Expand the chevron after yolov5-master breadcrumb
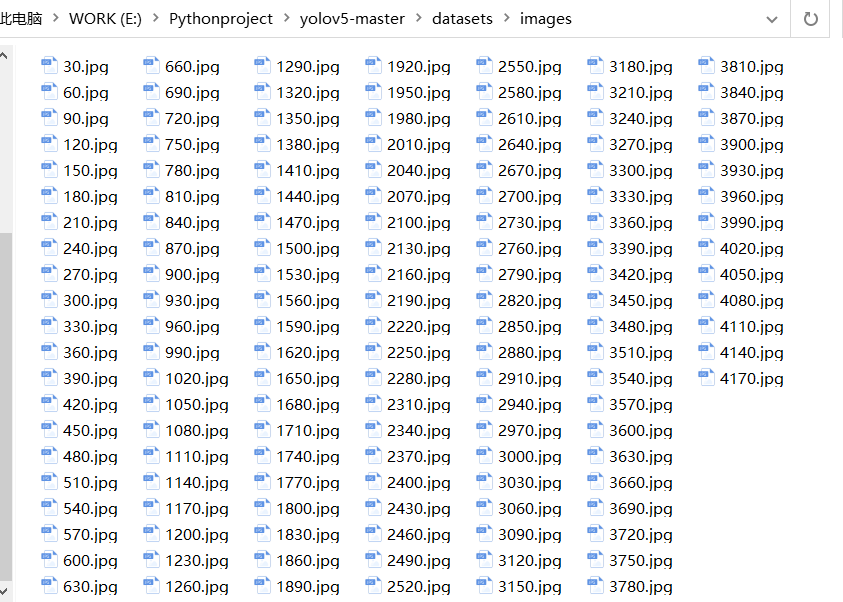 point(418,19)
